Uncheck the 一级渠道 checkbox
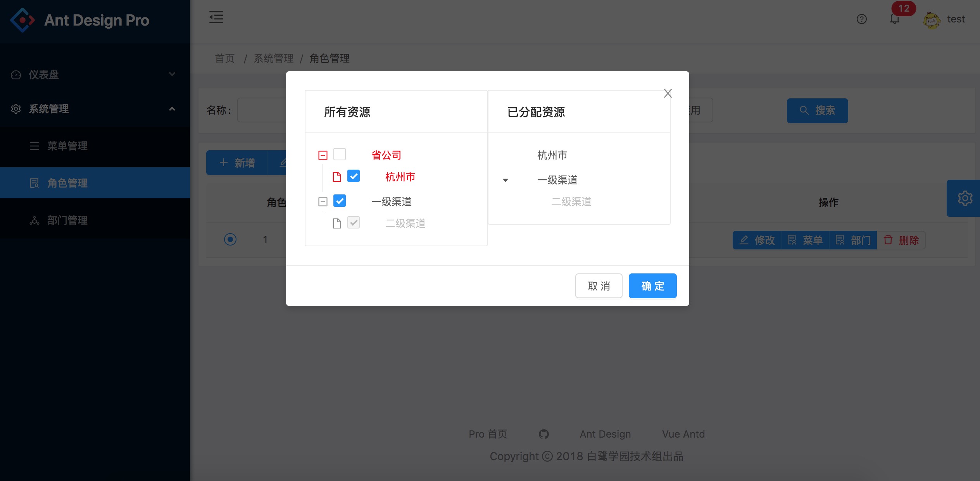This screenshot has width=980, height=481. click(x=340, y=201)
